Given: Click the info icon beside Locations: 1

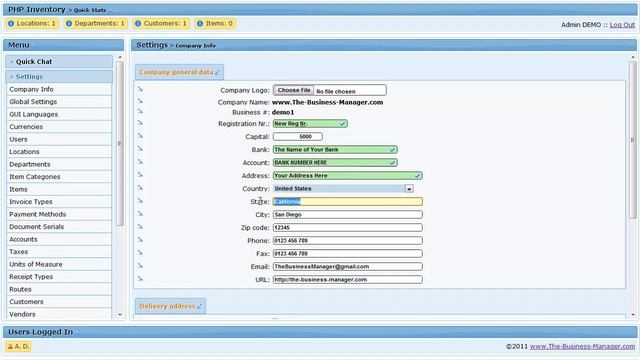Looking at the screenshot, I should point(11,24).
